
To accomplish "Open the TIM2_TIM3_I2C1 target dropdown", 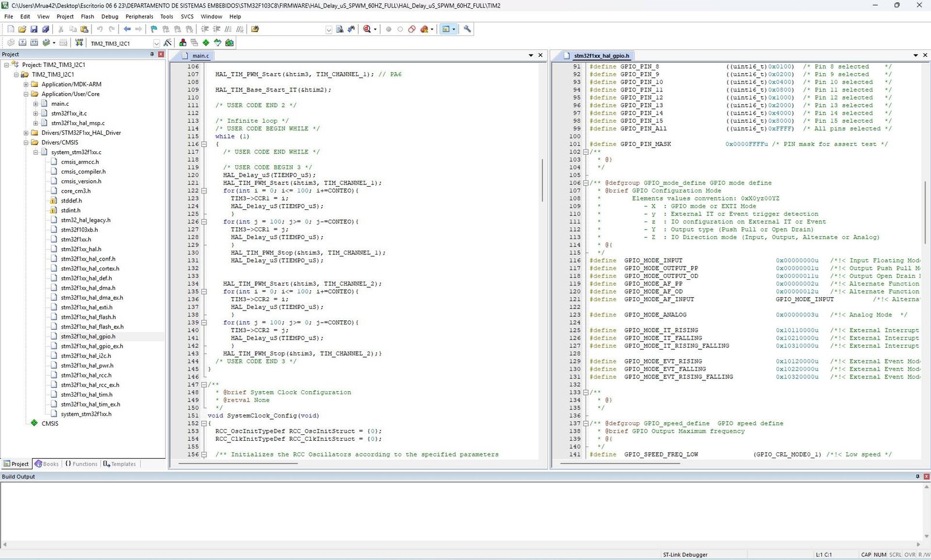I will (x=156, y=43).
